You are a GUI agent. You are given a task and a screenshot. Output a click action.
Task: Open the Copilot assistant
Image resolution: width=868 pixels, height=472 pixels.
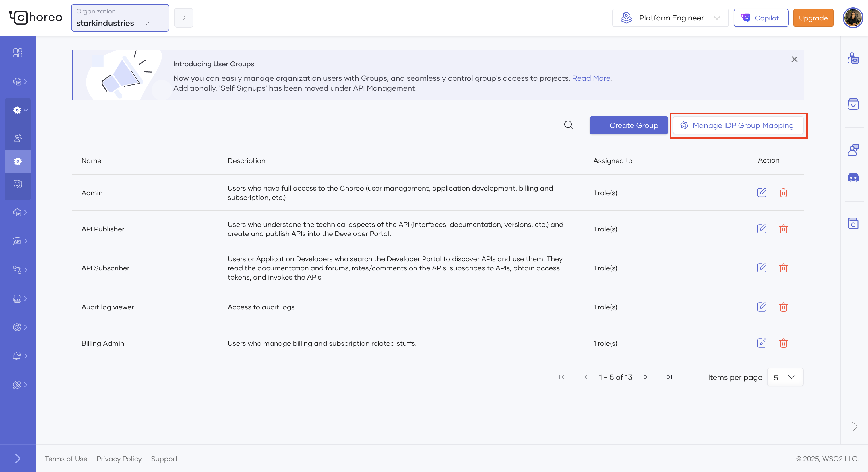click(761, 18)
